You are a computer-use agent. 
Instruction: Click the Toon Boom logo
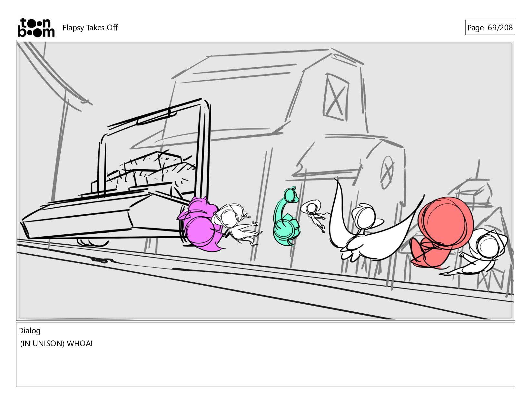click(x=36, y=27)
